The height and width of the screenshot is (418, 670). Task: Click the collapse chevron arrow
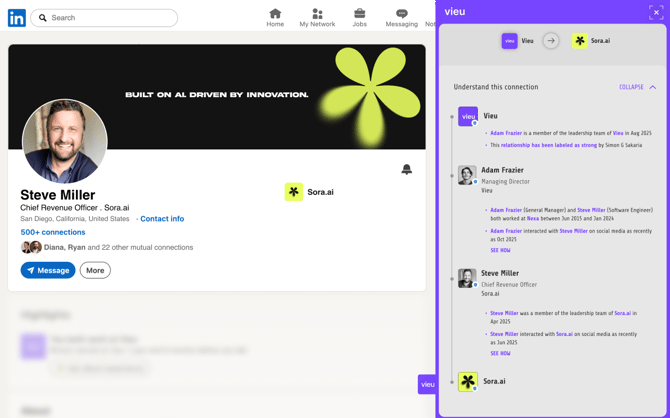click(x=652, y=87)
